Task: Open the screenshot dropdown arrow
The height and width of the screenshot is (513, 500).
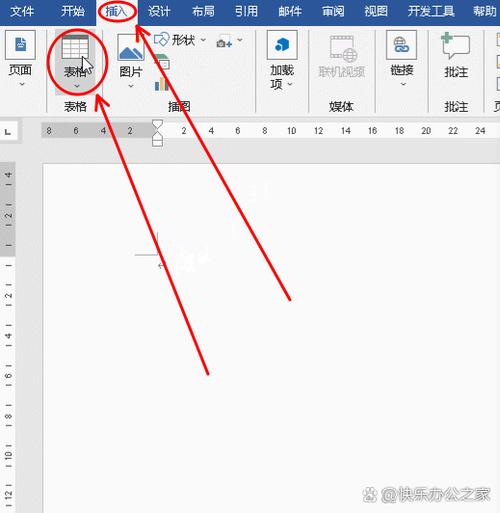Action: tap(240, 40)
